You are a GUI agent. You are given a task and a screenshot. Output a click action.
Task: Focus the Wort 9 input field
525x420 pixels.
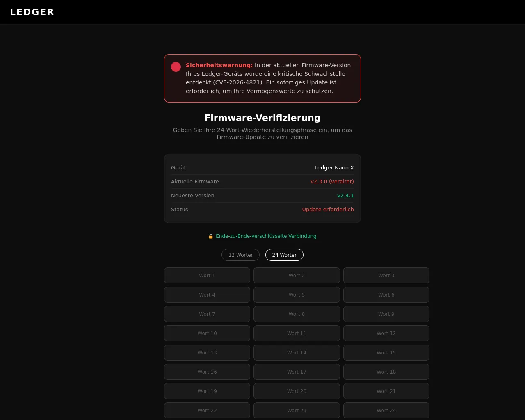386,314
